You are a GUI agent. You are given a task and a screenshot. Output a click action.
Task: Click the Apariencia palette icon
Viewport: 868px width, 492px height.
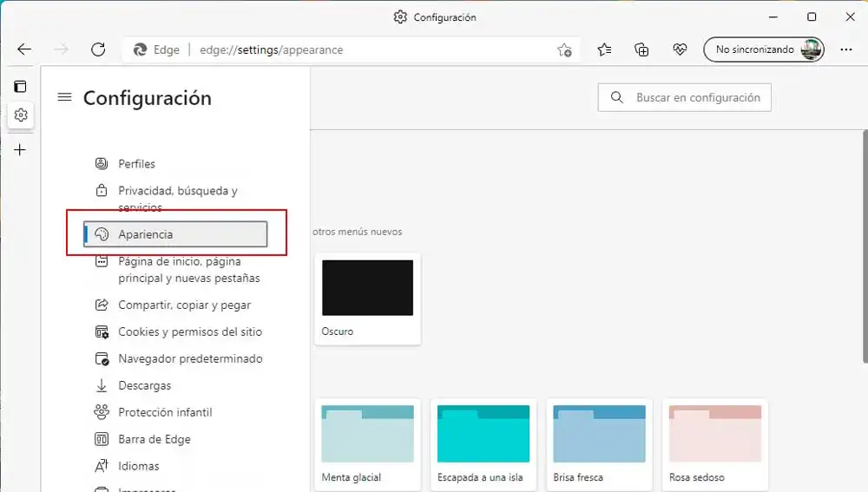(102, 234)
